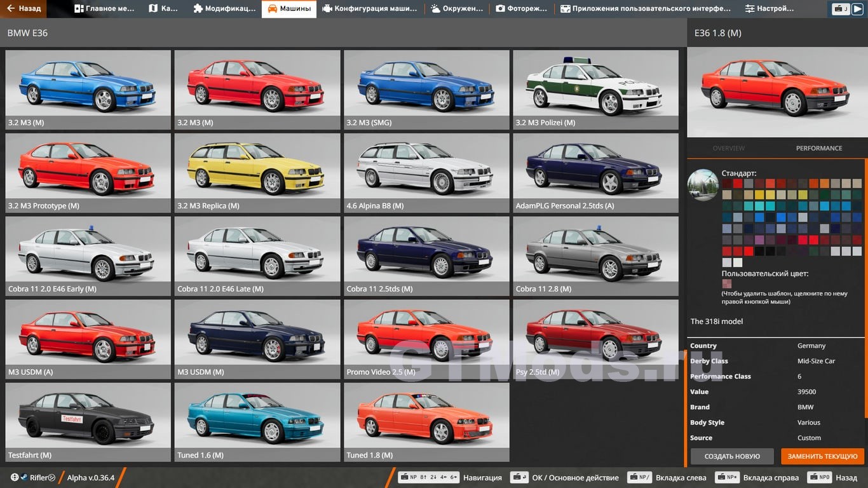Screen dimensions: 868x488
Task: Click the Вкладка слева key icon
Action: pos(639,477)
